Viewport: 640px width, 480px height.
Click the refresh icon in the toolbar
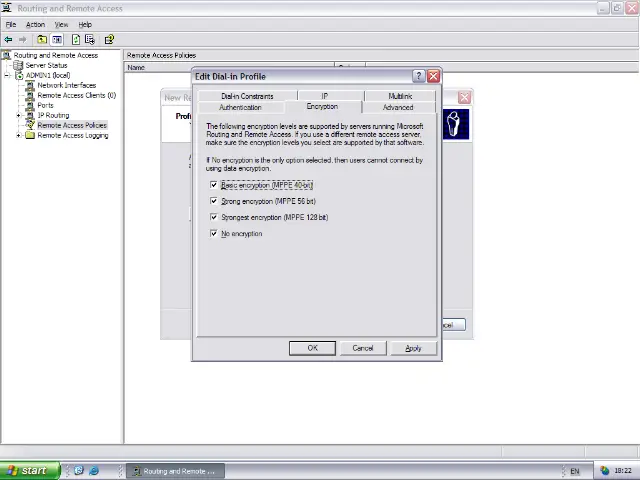pyautogui.click(x=76, y=40)
